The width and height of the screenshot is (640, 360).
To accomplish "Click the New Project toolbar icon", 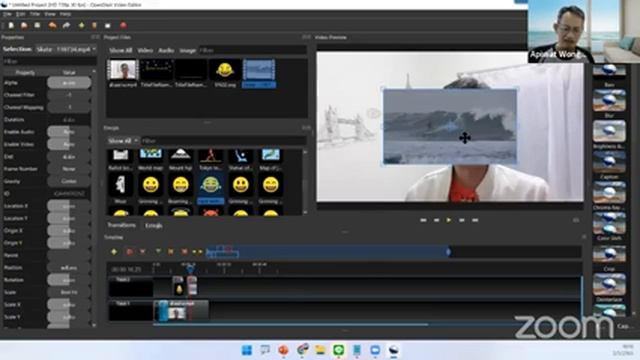I will [x=11, y=25].
